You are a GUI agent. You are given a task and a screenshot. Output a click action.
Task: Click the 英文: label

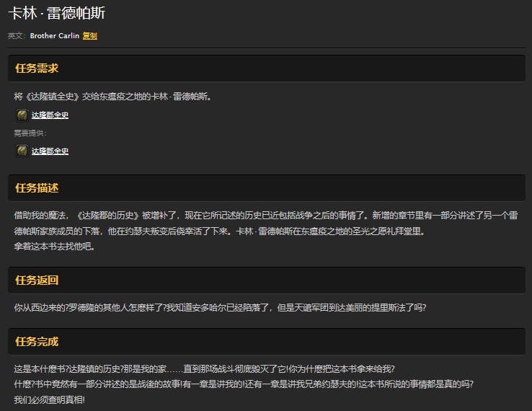coord(17,35)
